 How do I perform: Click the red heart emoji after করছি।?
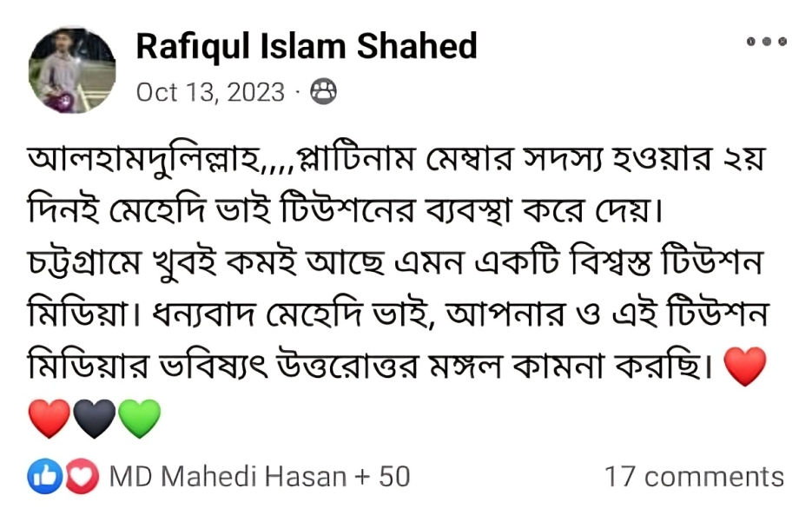coord(744,367)
